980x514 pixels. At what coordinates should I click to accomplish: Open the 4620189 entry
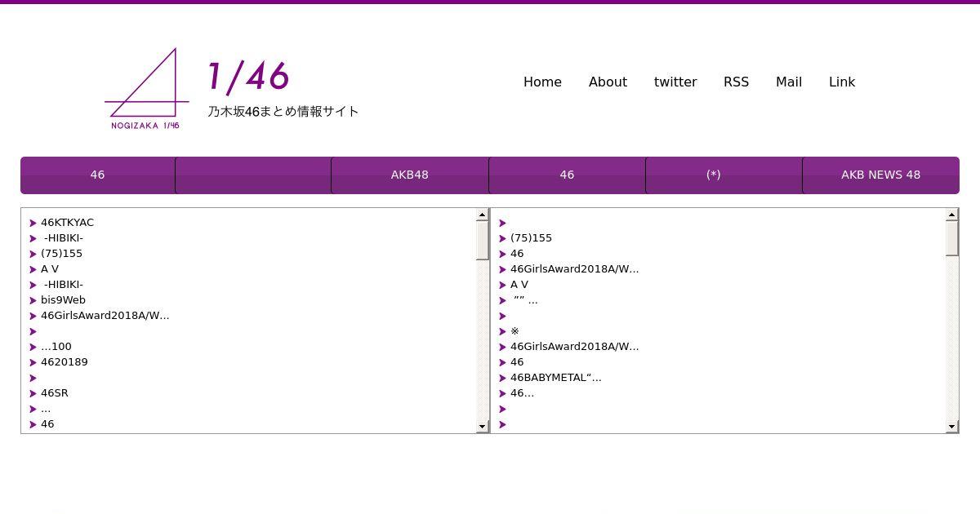(x=65, y=361)
